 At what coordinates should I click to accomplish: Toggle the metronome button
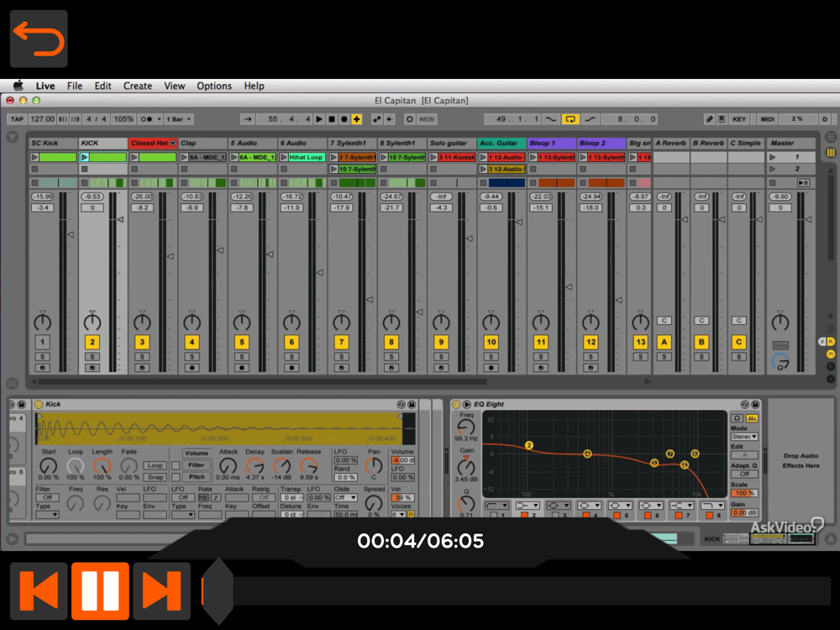(146, 119)
